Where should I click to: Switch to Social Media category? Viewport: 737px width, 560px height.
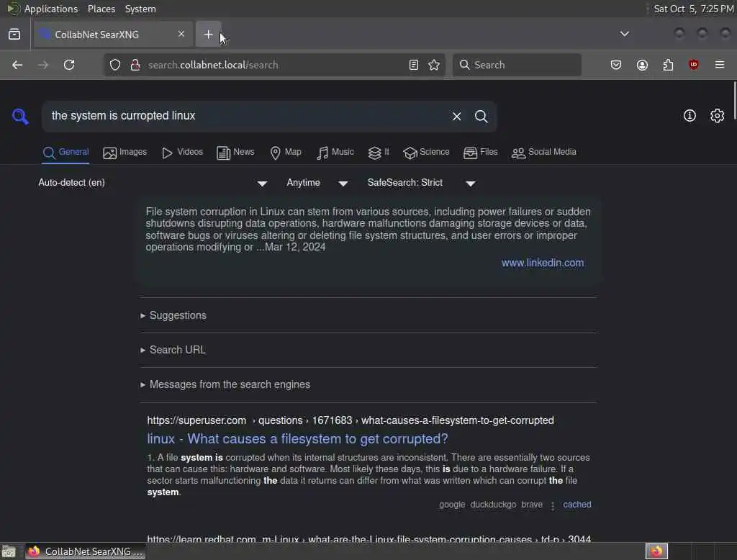point(544,153)
